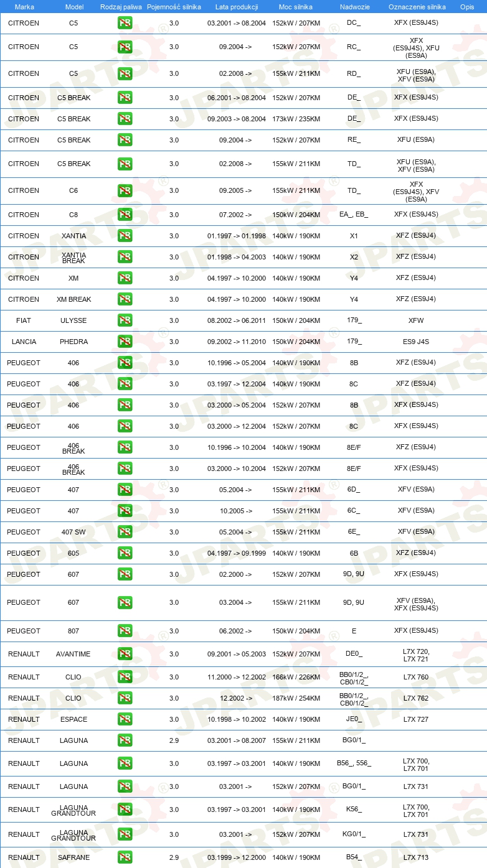Click the production years 03.1999 -> 12.2000
The height and width of the screenshot is (868, 487).
237,857
